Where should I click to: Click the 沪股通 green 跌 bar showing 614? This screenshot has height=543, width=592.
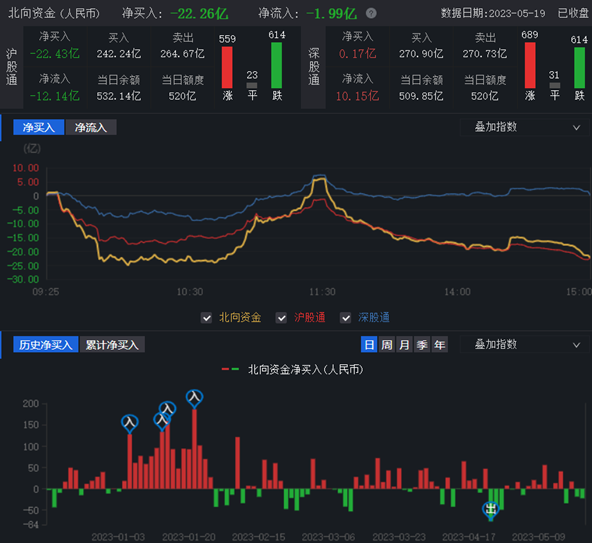tap(276, 65)
